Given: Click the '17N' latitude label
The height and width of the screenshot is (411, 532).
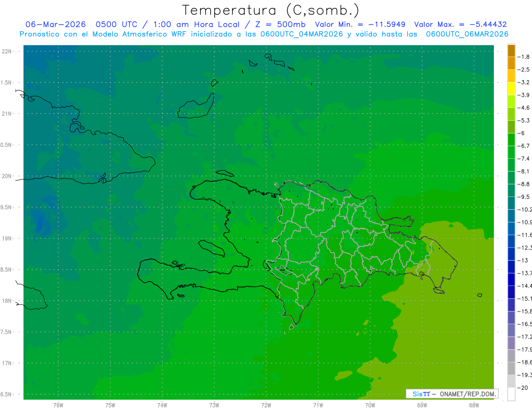Looking at the screenshot, I should [7, 363].
